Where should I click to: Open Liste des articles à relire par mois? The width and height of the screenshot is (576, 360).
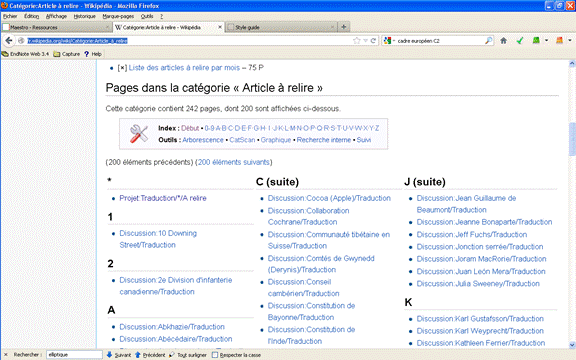[184, 68]
